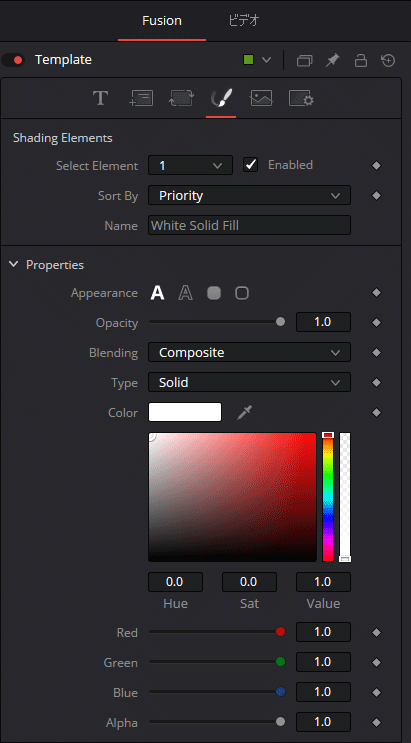Open the Image tab icon
Viewport: 411px width, 743px height.
[261, 99]
